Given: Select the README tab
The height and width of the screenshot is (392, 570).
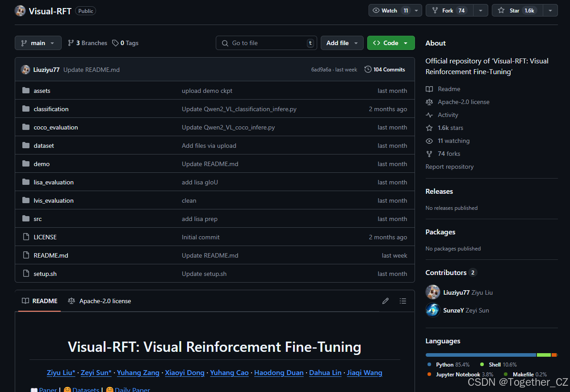Looking at the screenshot, I should pos(40,301).
